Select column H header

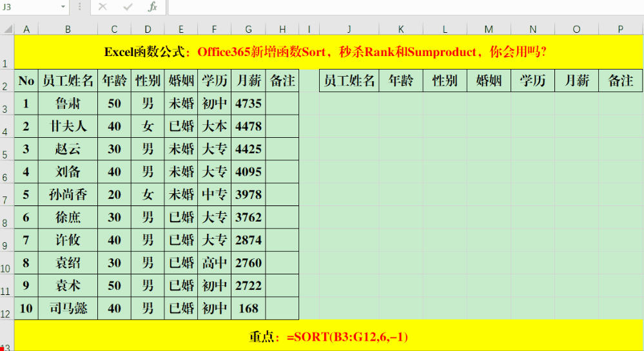pyautogui.click(x=282, y=29)
